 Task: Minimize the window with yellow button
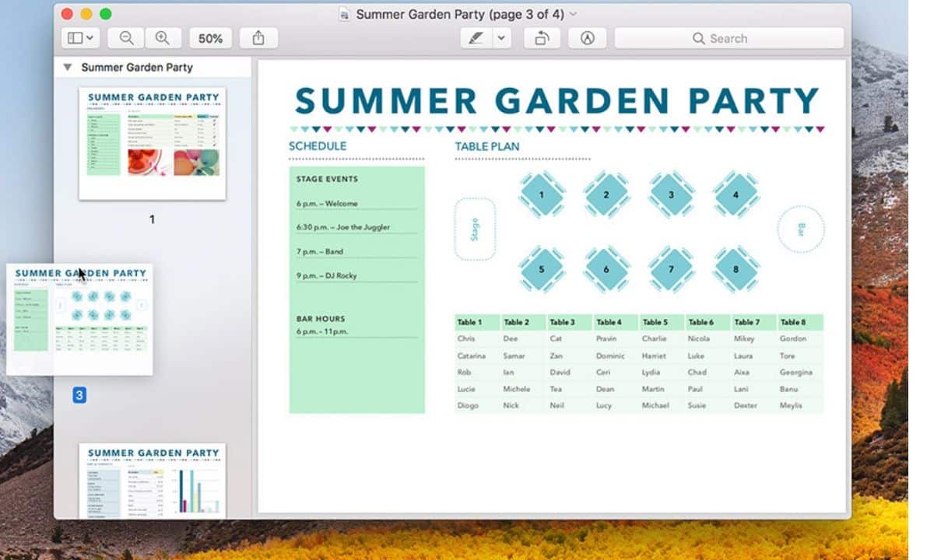[x=86, y=14]
